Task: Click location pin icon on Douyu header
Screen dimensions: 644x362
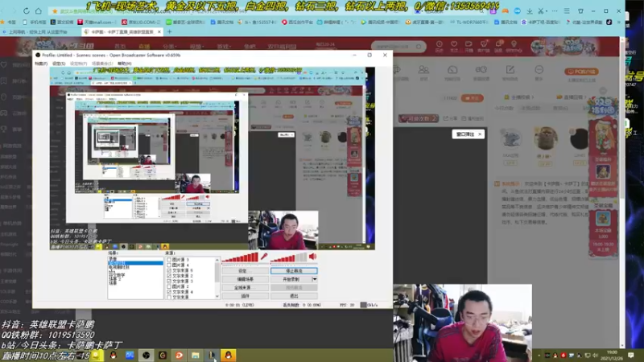Action: coord(514,46)
